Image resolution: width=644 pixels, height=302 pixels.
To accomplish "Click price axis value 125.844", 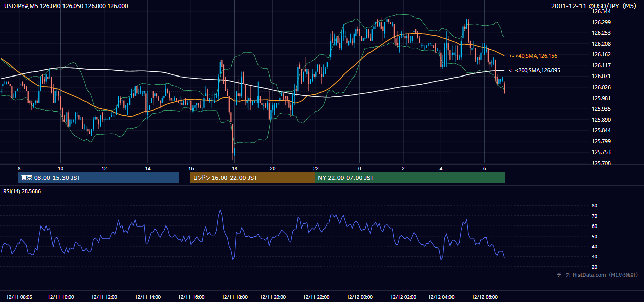I will (x=601, y=130).
